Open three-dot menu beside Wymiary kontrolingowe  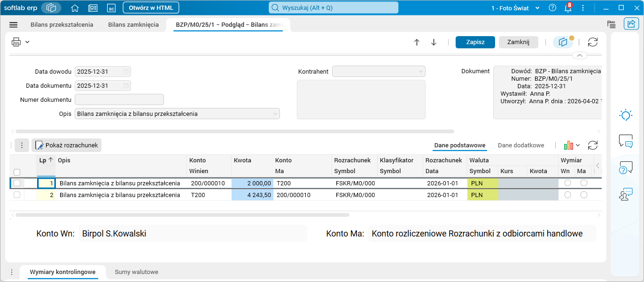pyautogui.click(x=12, y=272)
